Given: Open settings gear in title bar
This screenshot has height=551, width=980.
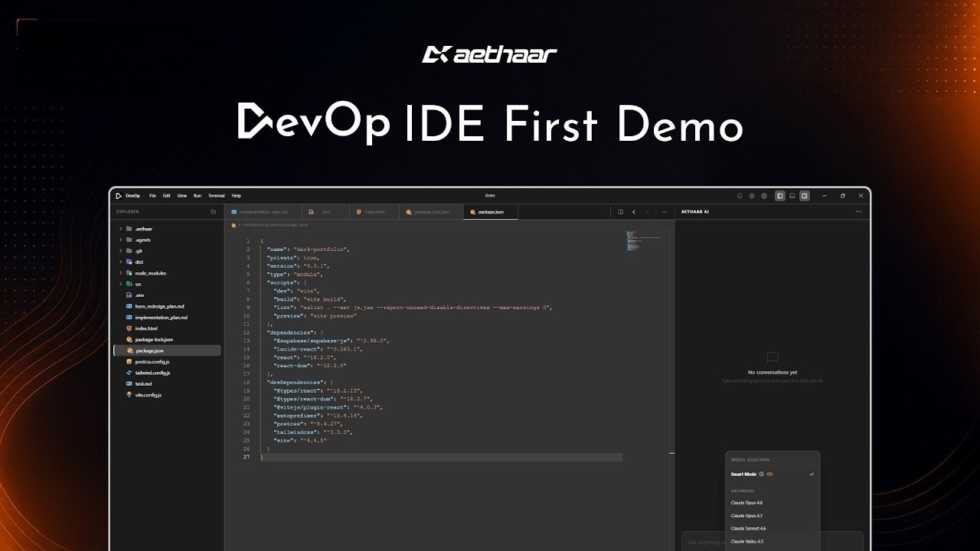Looking at the screenshot, I should coord(752,196).
